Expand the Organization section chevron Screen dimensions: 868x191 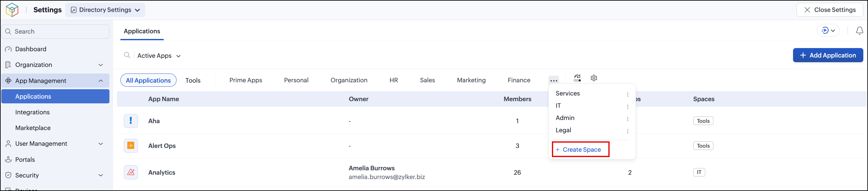(x=101, y=65)
